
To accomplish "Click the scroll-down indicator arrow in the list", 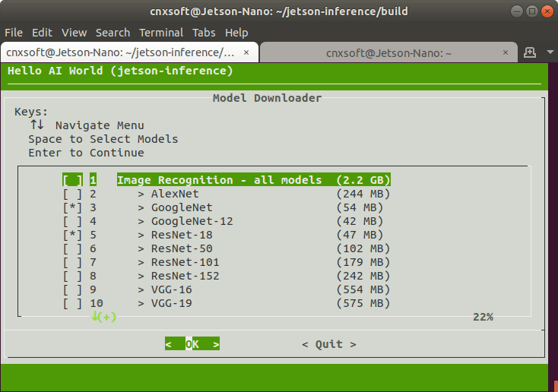I will [x=97, y=317].
